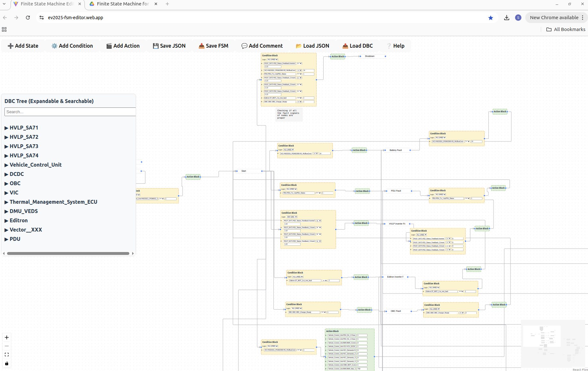
Task: Click the fit view control
Action: point(7,355)
